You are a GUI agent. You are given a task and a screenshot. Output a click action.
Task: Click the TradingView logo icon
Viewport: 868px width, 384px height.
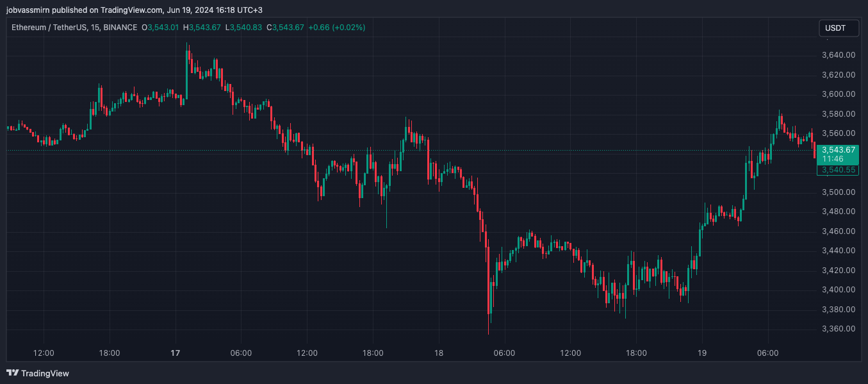12,373
